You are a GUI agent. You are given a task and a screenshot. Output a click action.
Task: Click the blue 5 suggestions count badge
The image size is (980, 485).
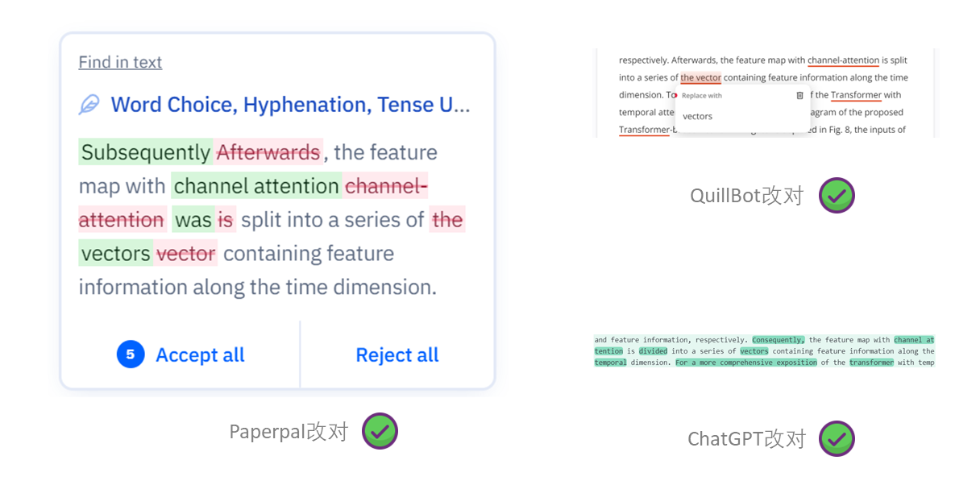[131, 354]
